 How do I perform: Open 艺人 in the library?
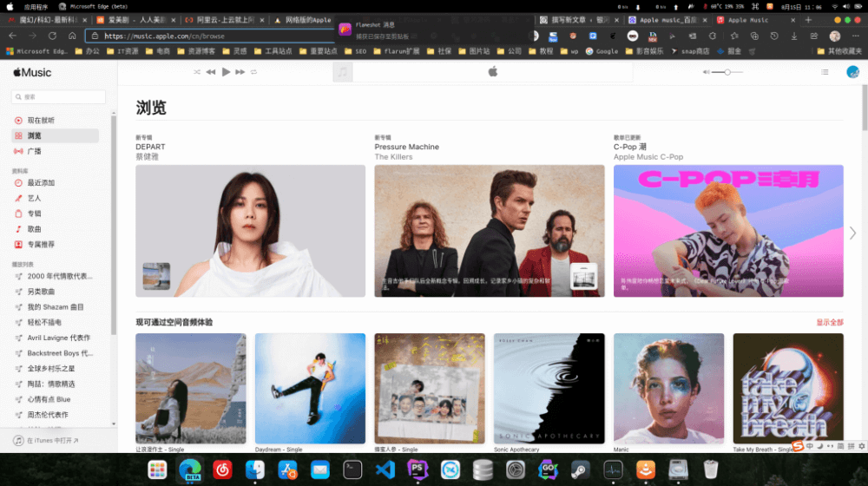pyautogui.click(x=56, y=198)
